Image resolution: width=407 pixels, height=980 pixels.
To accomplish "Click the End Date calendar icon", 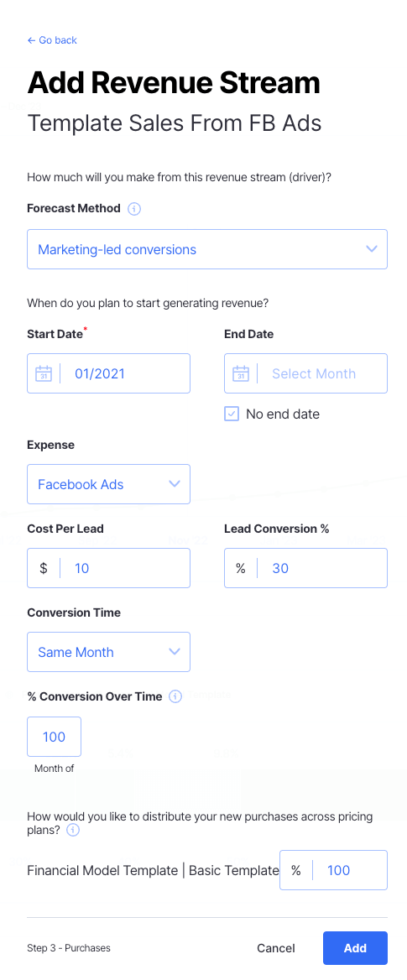I will point(241,373).
